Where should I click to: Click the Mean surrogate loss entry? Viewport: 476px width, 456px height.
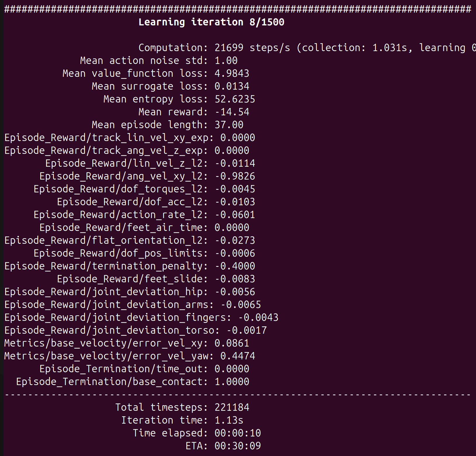pos(170,86)
